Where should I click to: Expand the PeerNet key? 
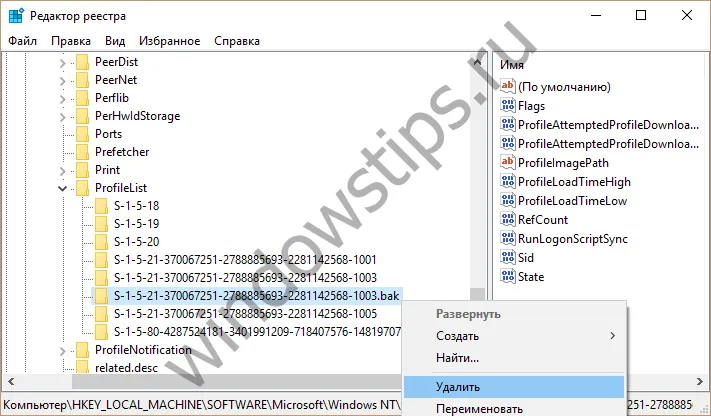(x=63, y=81)
